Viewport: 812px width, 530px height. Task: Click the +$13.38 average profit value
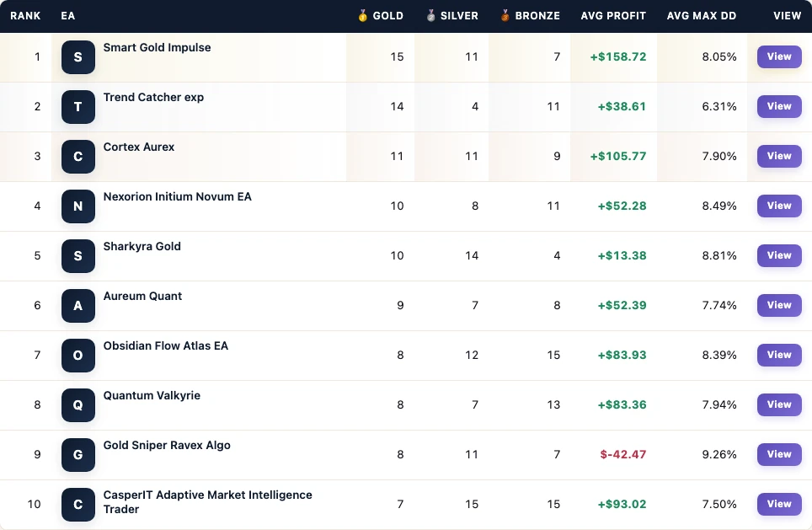[622, 256]
